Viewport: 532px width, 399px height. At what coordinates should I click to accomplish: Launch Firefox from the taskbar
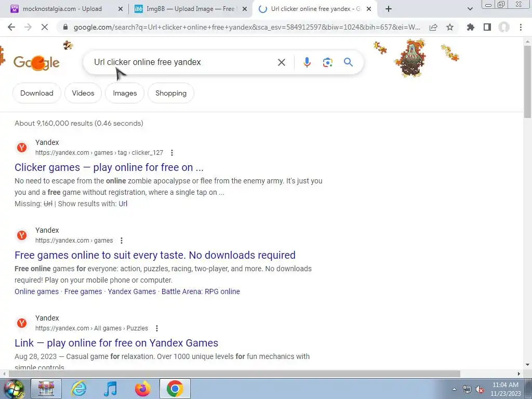[x=142, y=389]
